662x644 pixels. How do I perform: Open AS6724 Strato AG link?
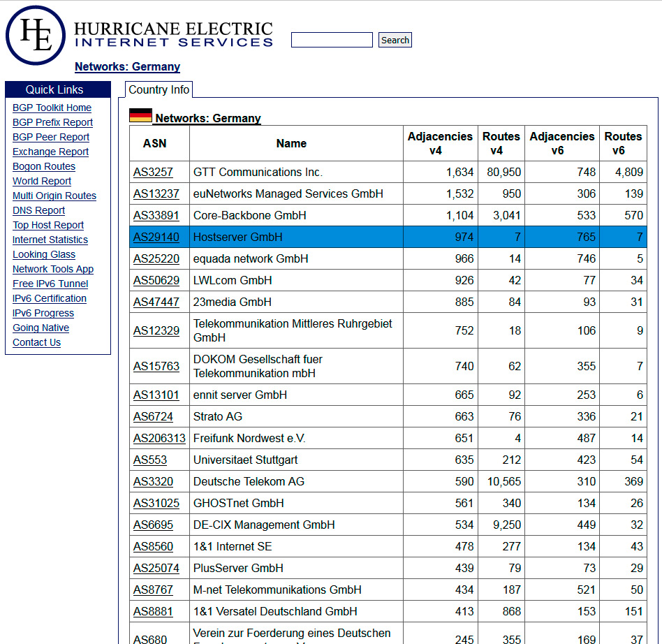pyautogui.click(x=153, y=417)
